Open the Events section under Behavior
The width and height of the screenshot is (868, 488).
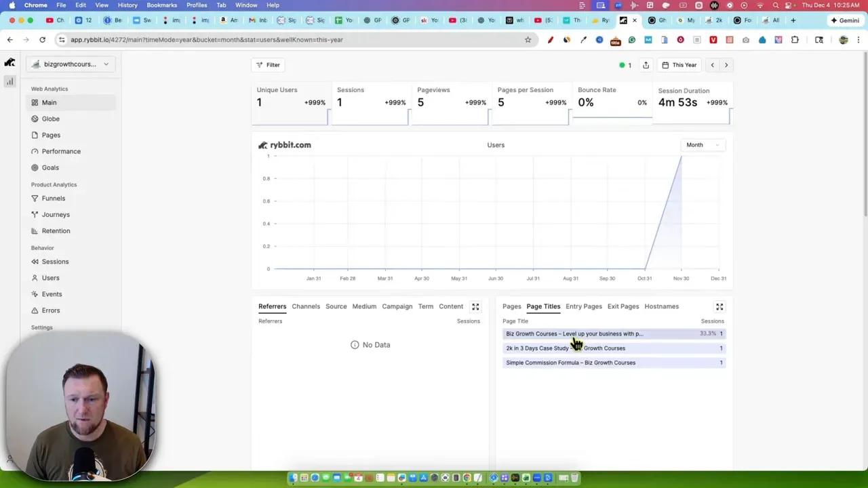coord(52,293)
